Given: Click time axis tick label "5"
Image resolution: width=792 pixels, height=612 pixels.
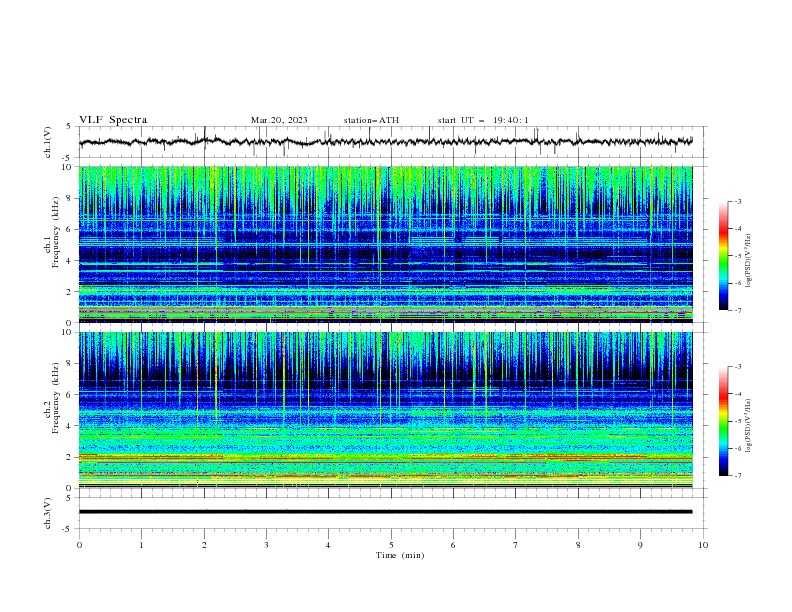Looking at the screenshot, I should click(391, 545).
